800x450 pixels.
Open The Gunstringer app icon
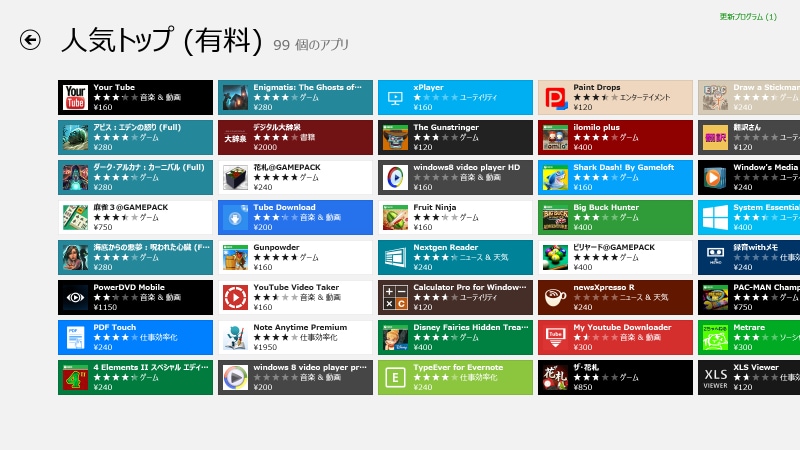[x=395, y=137]
